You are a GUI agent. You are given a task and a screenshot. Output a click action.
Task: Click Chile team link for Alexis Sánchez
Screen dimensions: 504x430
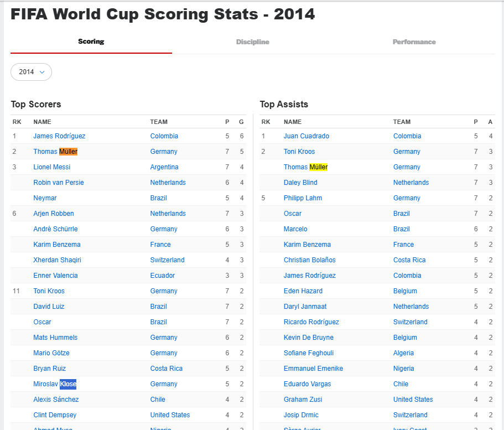[x=158, y=400]
